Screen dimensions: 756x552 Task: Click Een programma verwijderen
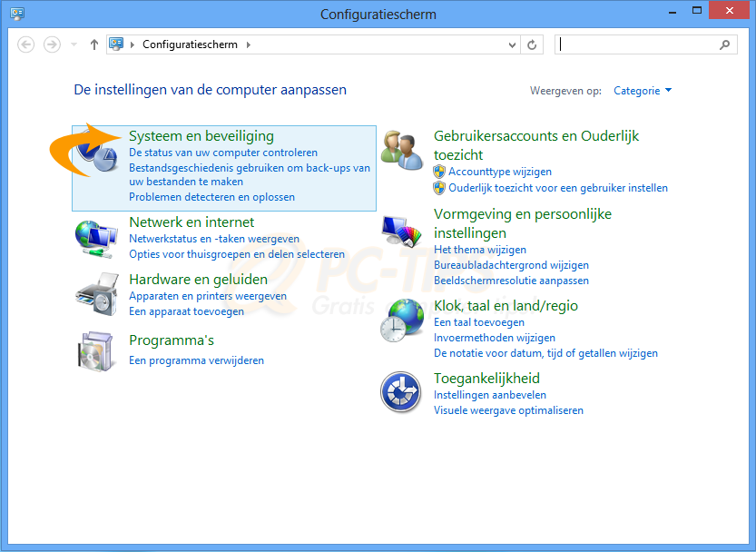click(x=196, y=360)
